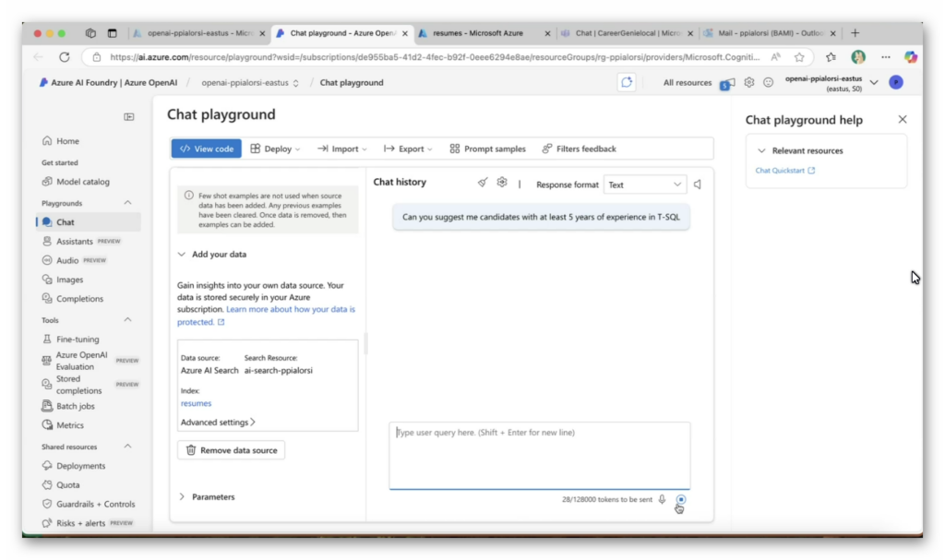Viewport: 945px width, 560px height.
Task: Collapse the Tools section
Action: click(x=127, y=320)
